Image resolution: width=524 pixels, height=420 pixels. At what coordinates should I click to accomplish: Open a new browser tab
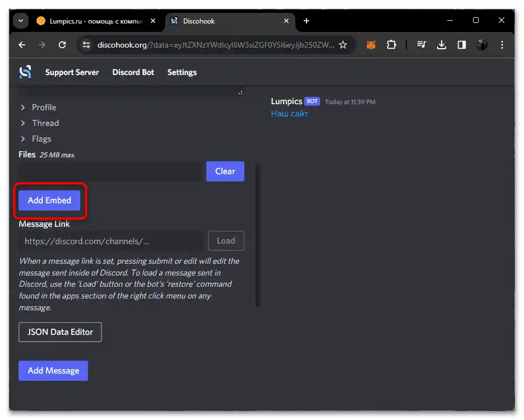click(x=307, y=21)
